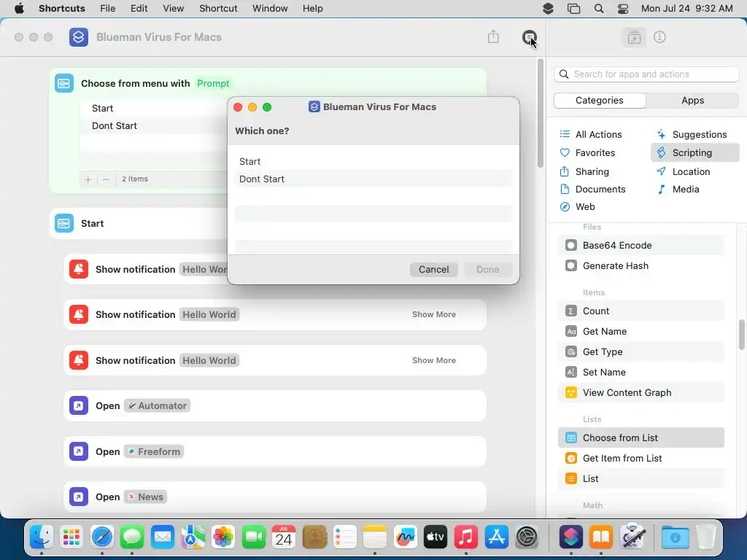Viewport: 747px width, 560px height.
Task: Click the Automator app parameter token
Action: click(158, 405)
